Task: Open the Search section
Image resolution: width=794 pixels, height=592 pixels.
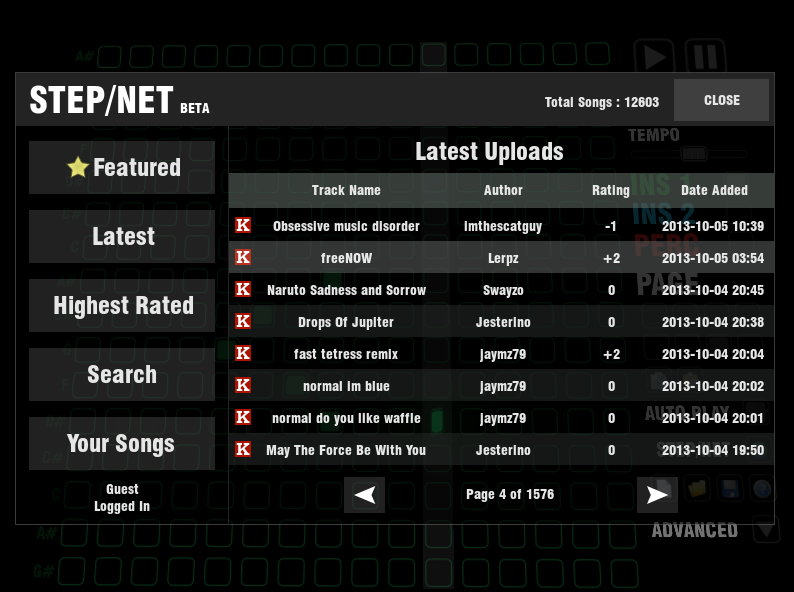Action: pyautogui.click(x=122, y=374)
